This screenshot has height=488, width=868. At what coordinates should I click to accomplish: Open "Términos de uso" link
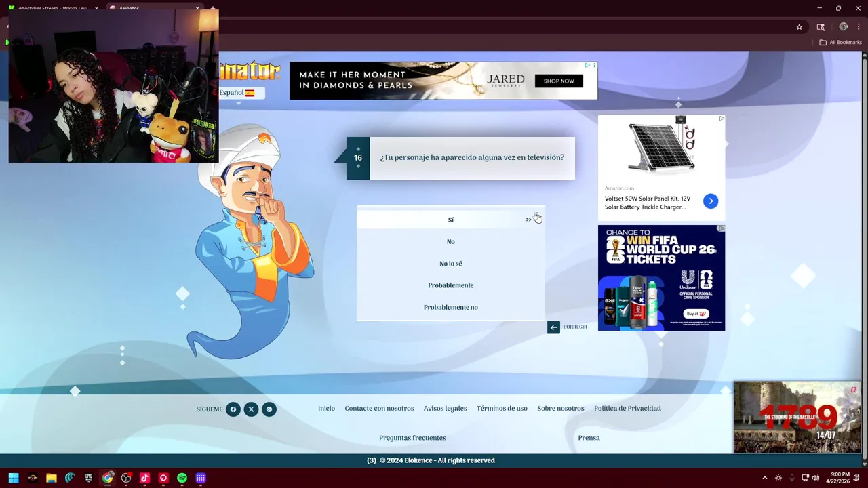point(502,409)
